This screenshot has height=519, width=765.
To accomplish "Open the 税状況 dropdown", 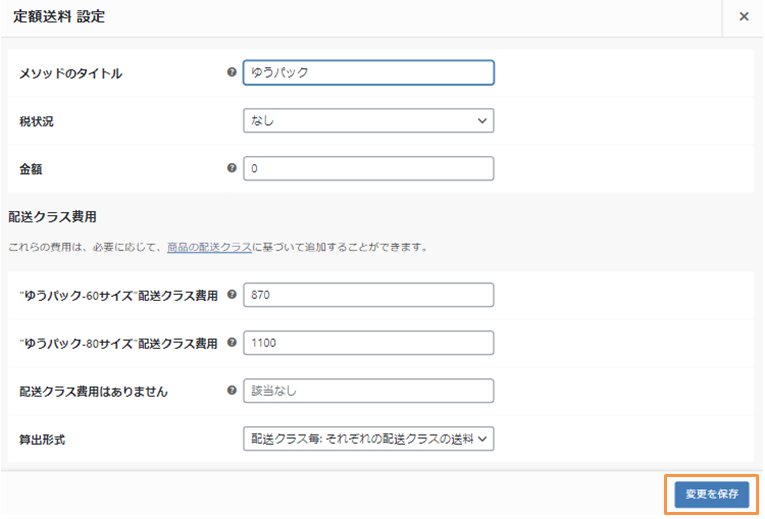I will coord(368,120).
